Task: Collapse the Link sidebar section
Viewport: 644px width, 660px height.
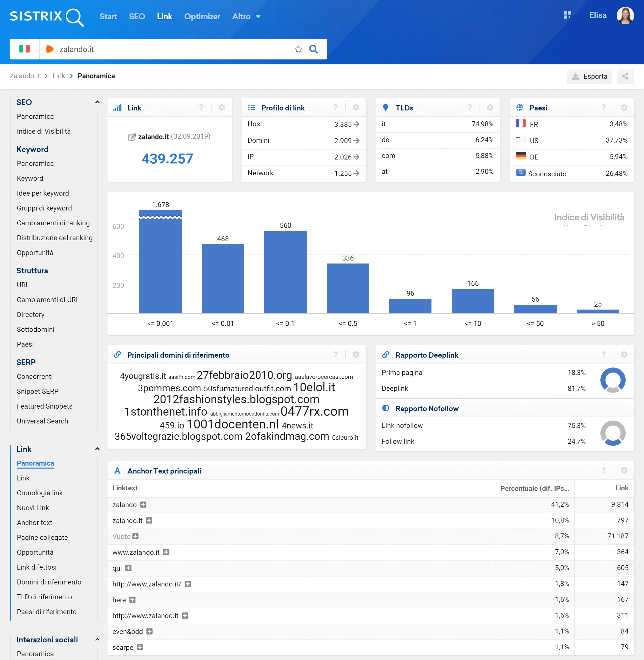Action: coord(97,449)
